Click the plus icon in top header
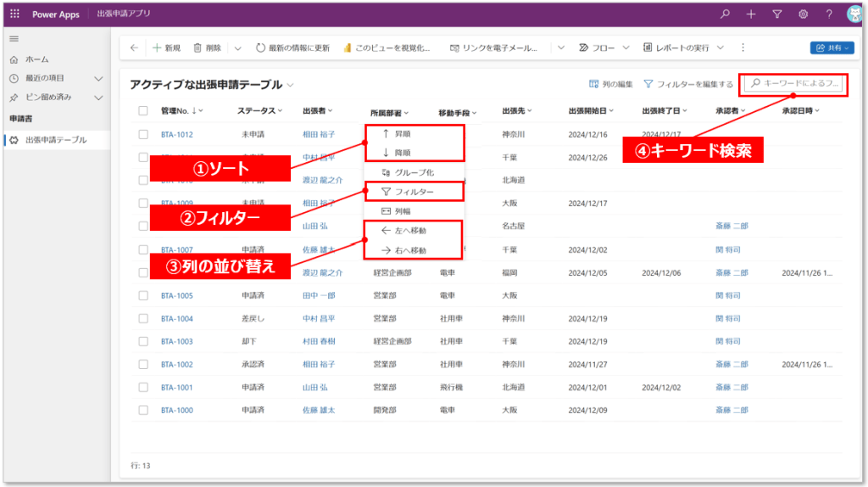Image resolution: width=868 pixels, height=487 pixels. [x=751, y=14]
